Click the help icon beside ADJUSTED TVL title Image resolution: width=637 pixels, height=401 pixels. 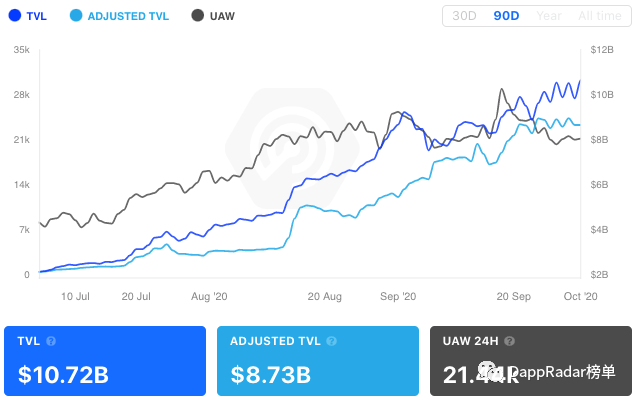(x=329, y=341)
